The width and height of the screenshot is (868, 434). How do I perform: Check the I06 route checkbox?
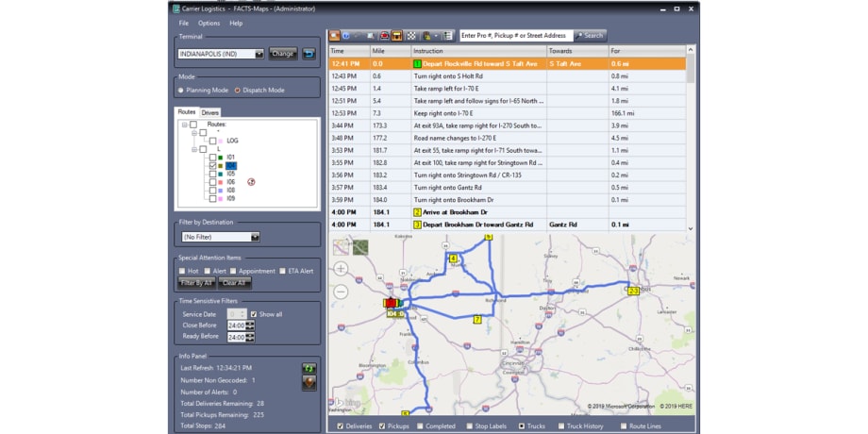(x=213, y=181)
